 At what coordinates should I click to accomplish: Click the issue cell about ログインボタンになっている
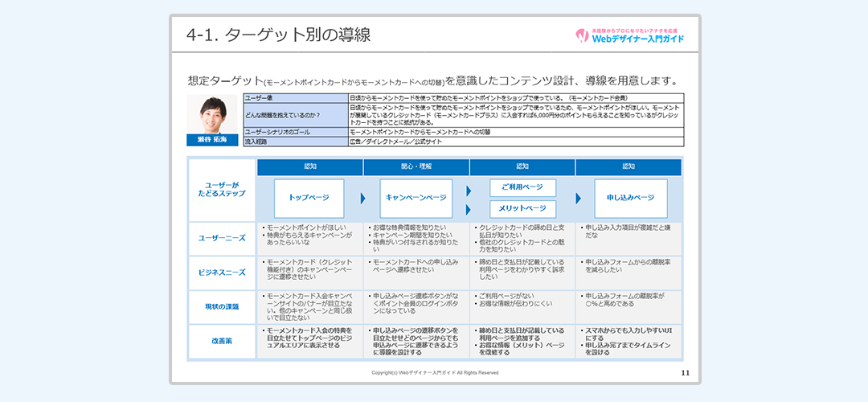[x=416, y=307]
